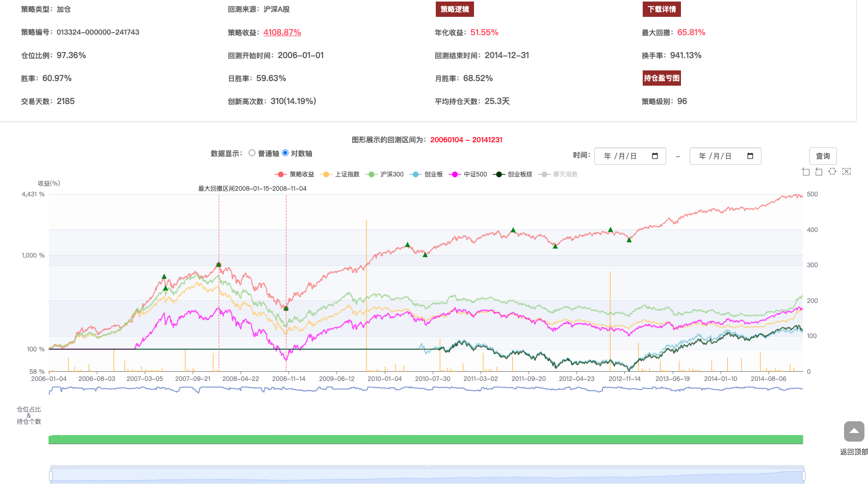
Task: Toggle the 中证500 legend series
Action: [x=468, y=174]
